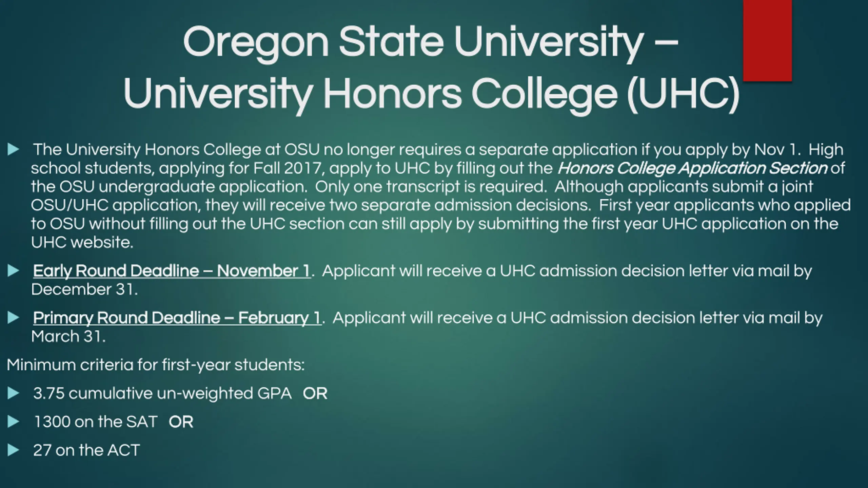The width and height of the screenshot is (868, 488).
Task: Click the bold 'OR' after the SAT requirement
Action: point(181,422)
